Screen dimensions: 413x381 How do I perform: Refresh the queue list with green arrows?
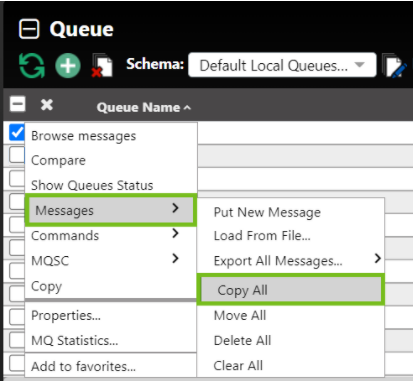point(32,66)
